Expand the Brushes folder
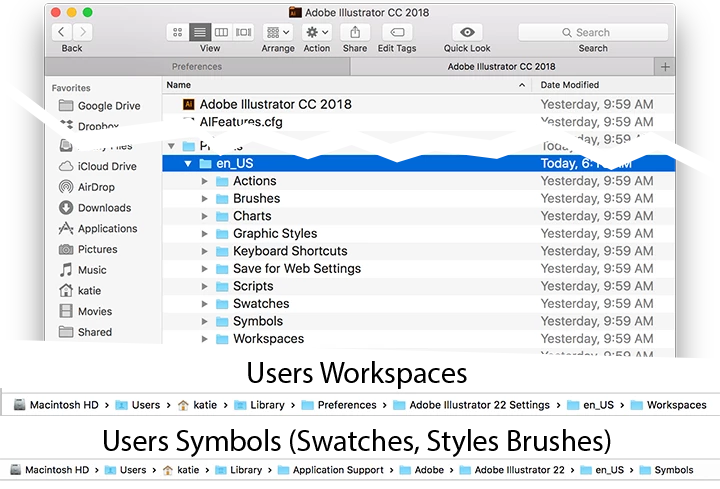Screen dimensions: 720x489 [x=204, y=199]
